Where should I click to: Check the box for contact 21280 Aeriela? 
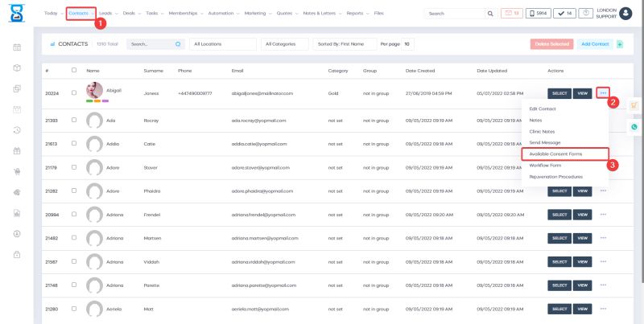[x=74, y=309]
